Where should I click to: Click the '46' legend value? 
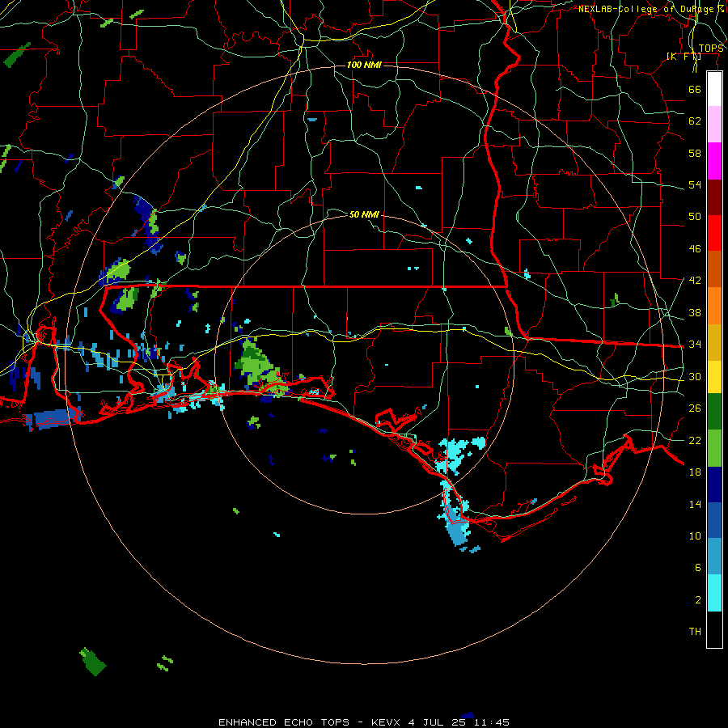(695, 249)
